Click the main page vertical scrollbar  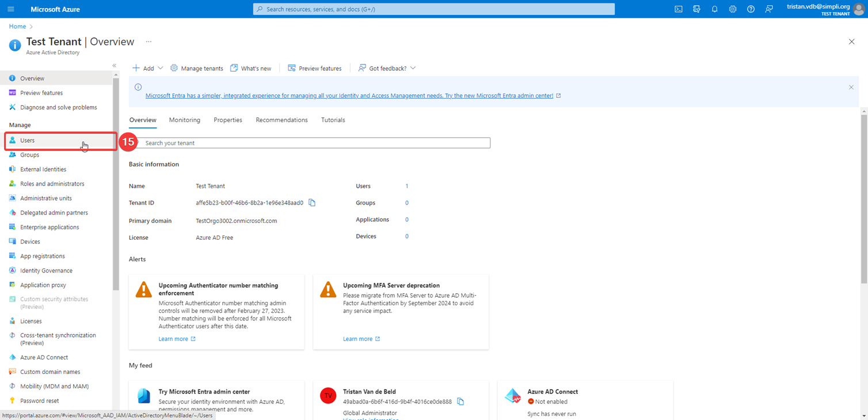(x=863, y=199)
